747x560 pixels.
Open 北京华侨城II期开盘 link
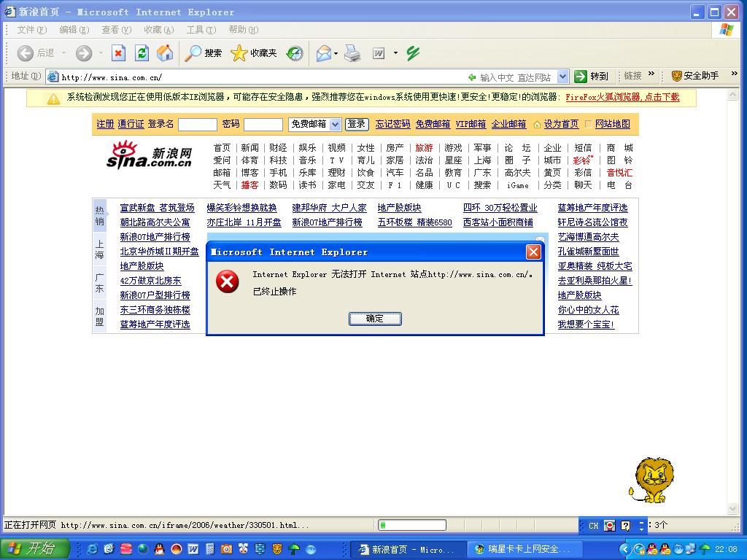pos(159,252)
